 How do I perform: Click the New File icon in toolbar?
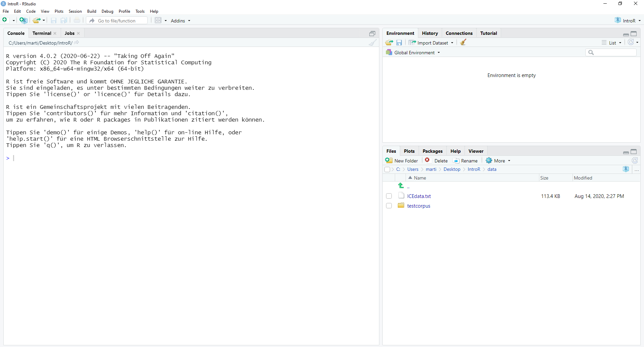pos(5,20)
